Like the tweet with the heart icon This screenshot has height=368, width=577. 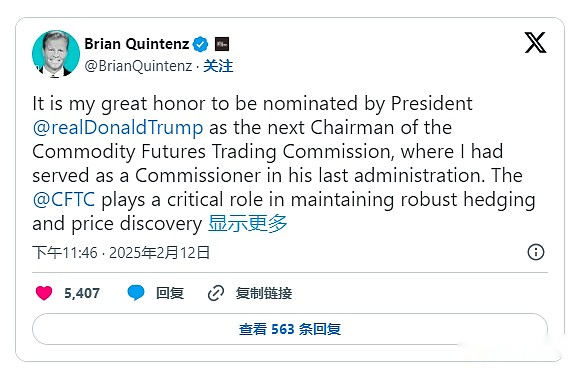click(44, 293)
